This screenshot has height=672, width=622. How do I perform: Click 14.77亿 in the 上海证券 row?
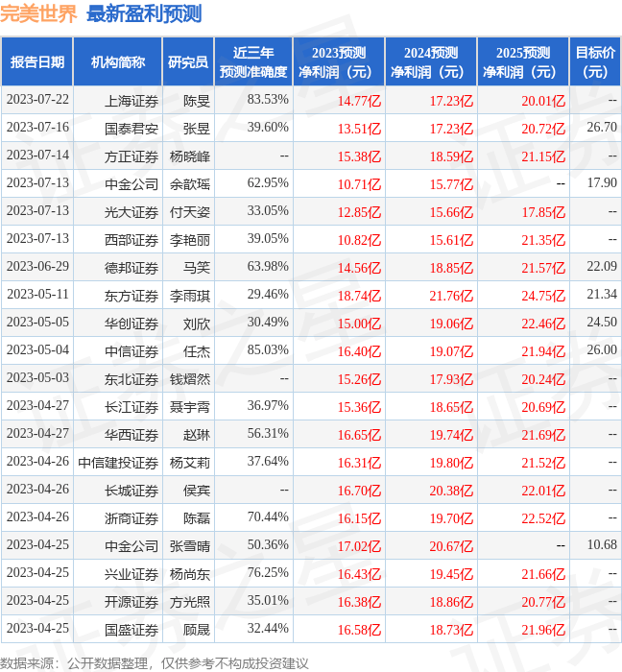click(359, 101)
